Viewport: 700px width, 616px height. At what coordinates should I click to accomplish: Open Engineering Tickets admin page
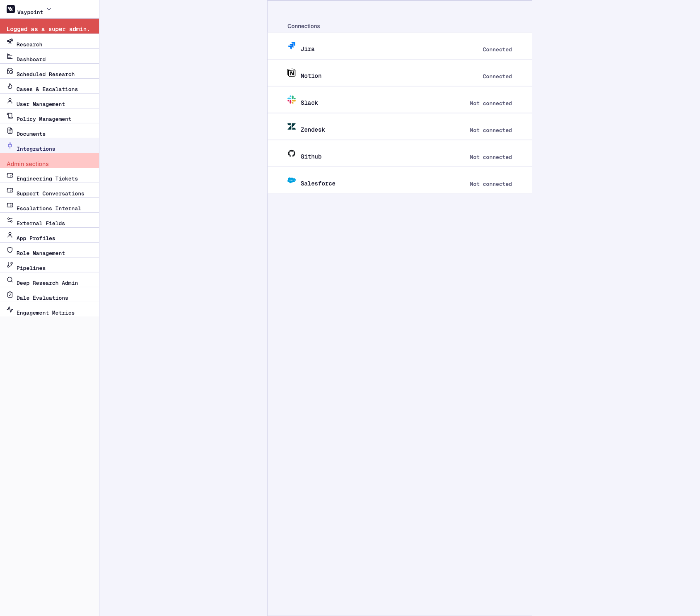[49, 176]
